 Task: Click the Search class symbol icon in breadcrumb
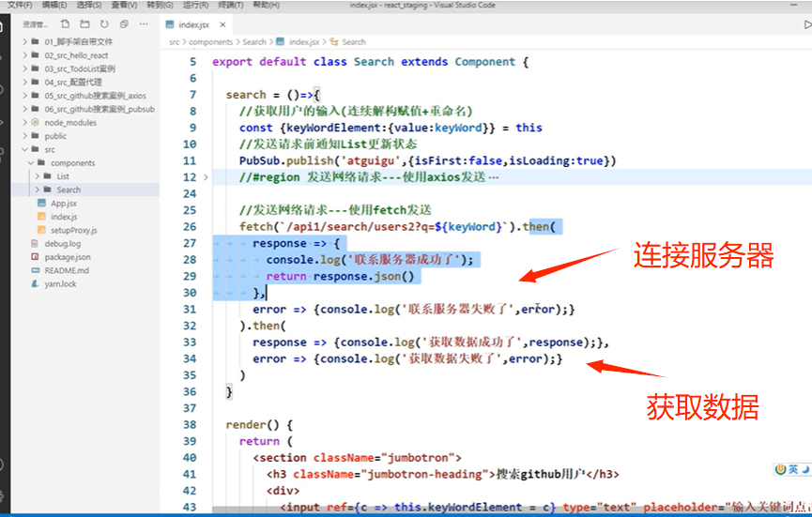[334, 41]
